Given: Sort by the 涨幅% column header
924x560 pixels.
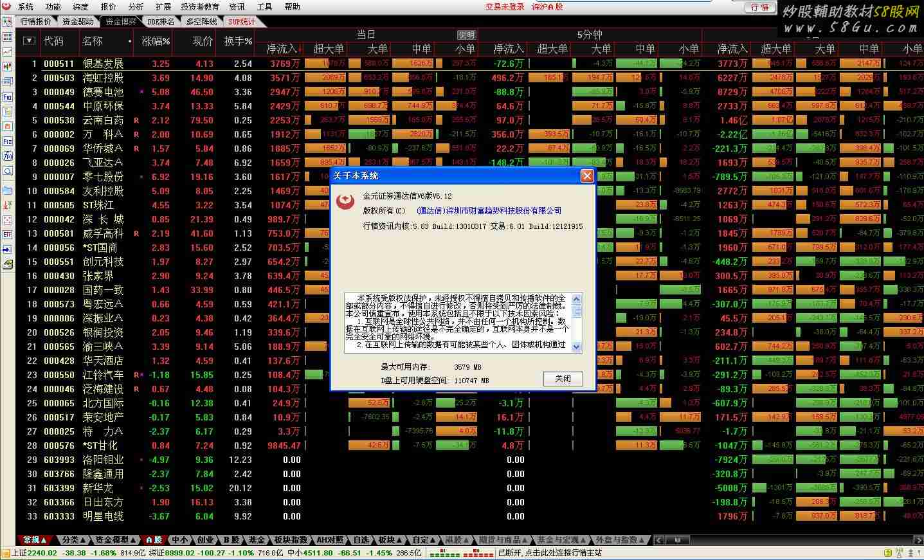Looking at the screenshot, I should pyautogui.click(x=156, y=41).
